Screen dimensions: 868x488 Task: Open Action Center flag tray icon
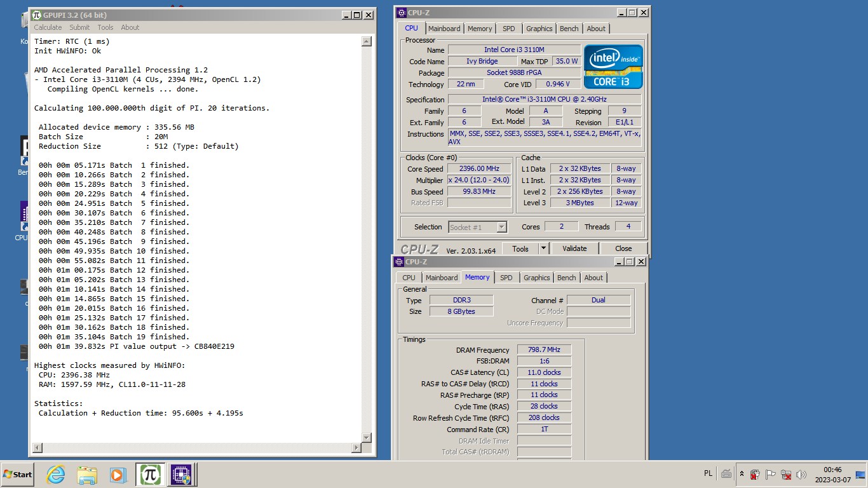[x=770, y=474]
